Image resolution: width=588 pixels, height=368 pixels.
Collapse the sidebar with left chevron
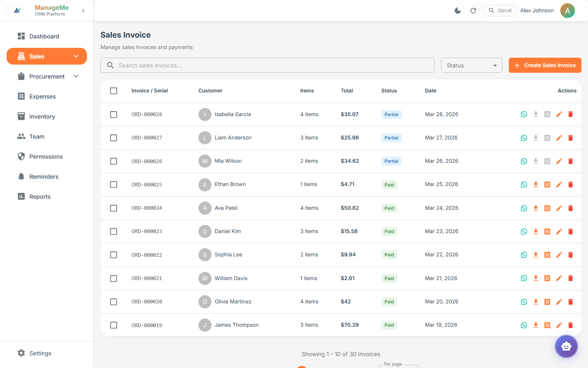83,11
